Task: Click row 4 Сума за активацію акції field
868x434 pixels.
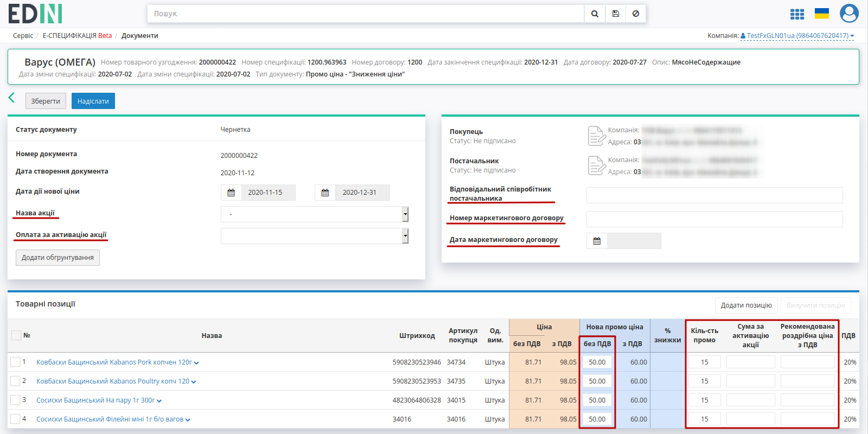Action: click(x=751, y=419)
